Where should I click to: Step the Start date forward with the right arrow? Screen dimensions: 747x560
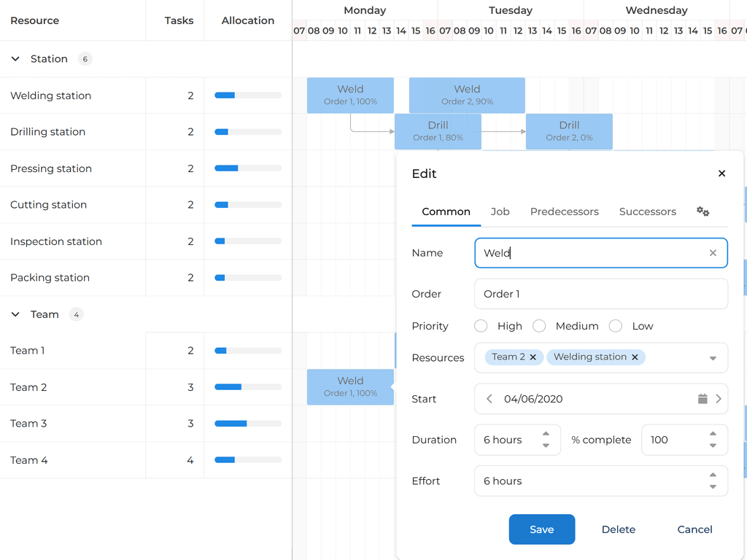(719, 399)
